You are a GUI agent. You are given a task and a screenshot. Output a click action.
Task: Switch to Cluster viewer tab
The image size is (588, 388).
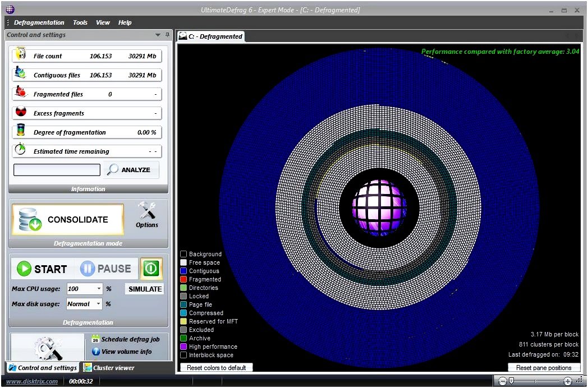(109, 368)
